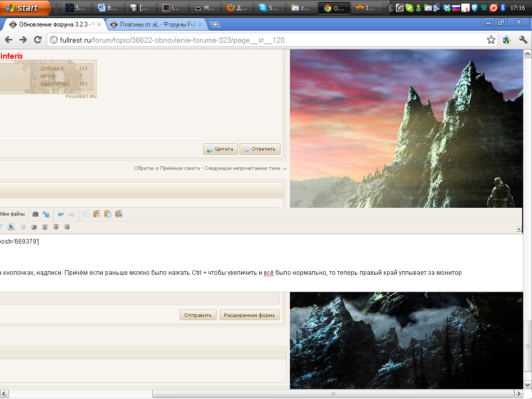Bookmark this page with the star
The image size is (532, 399).
coord(491,40)
